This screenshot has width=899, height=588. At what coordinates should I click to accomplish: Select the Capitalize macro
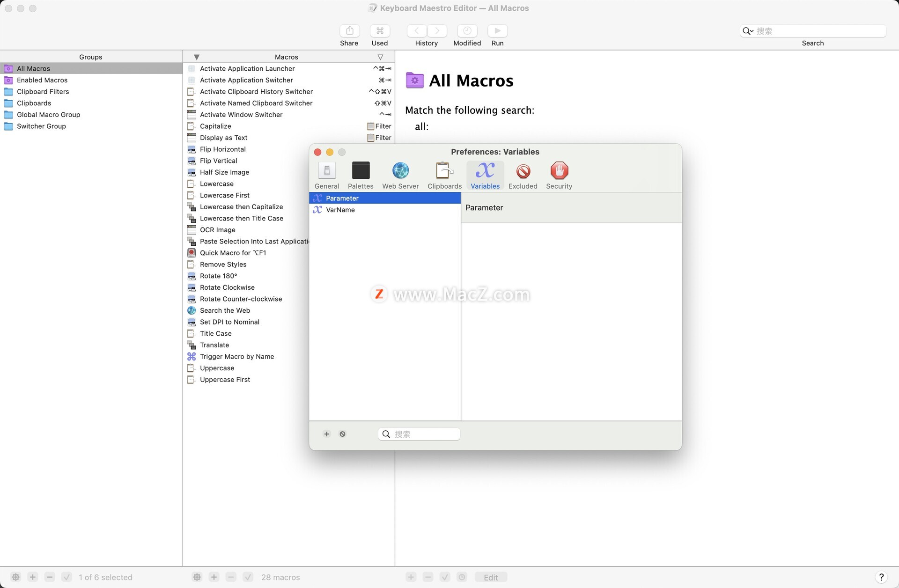289,126
